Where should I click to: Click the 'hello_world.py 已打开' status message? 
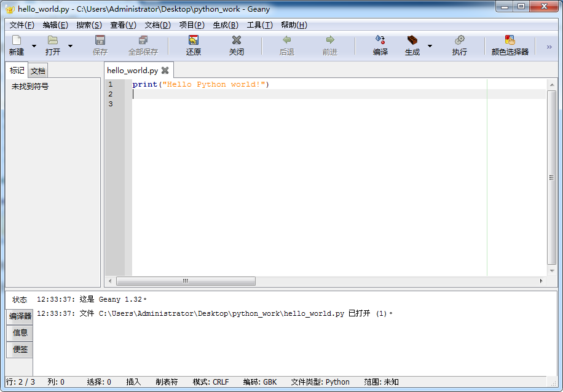[215, 313]
